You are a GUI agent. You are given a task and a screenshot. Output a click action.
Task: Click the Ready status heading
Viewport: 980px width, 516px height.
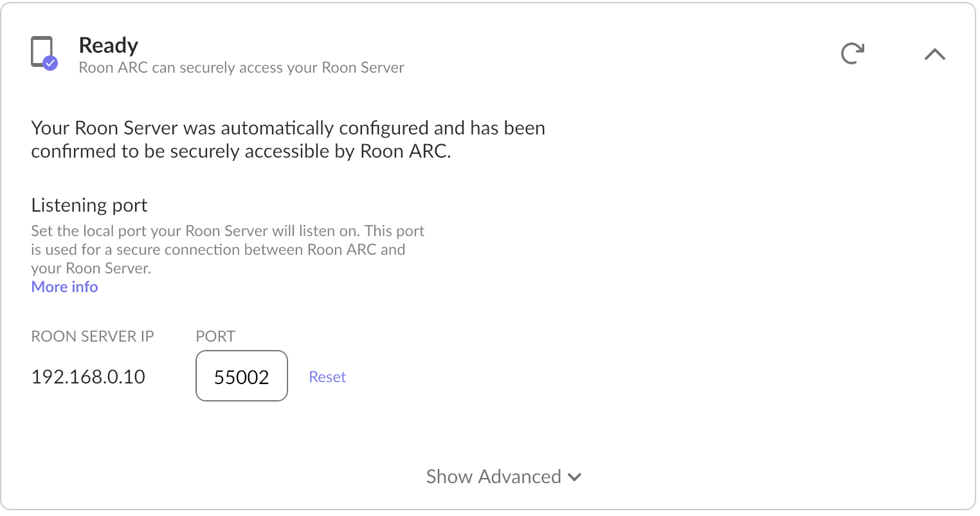(108, 45)
